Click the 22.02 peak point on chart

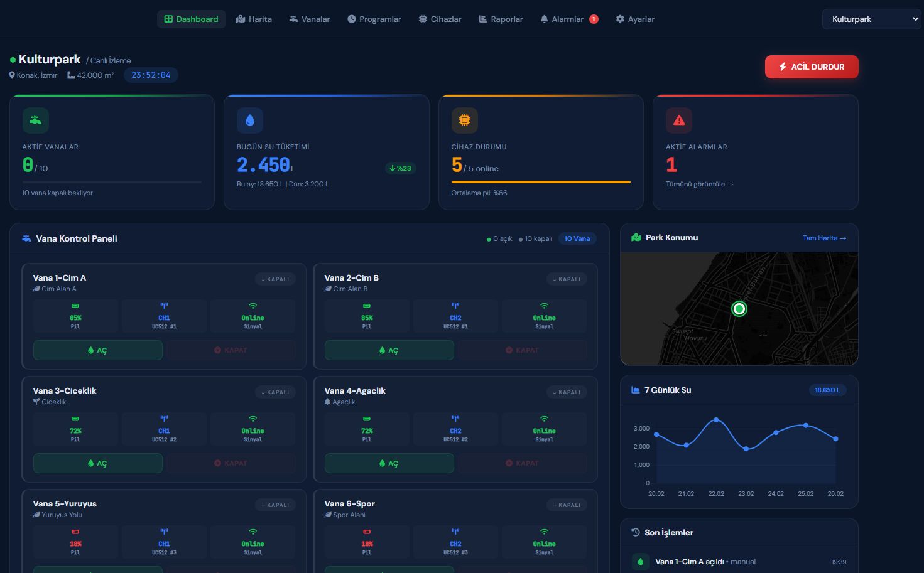tap(716, 420)
